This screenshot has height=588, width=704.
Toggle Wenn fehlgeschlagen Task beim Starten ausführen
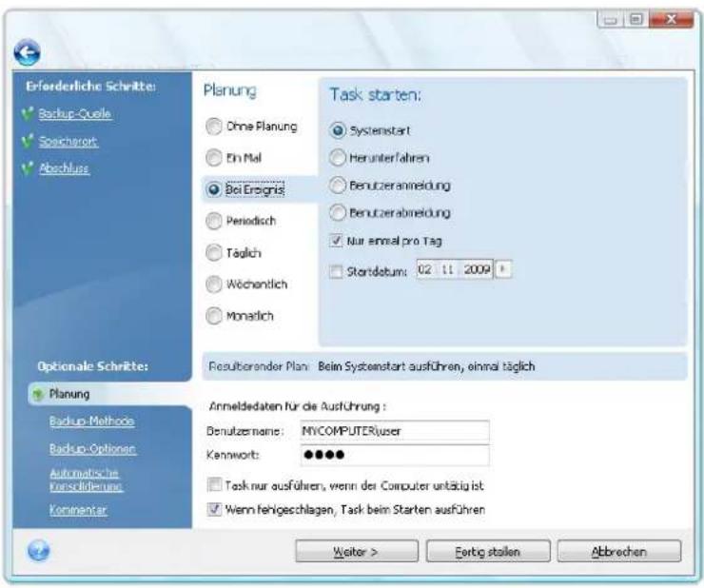[215, 509]
